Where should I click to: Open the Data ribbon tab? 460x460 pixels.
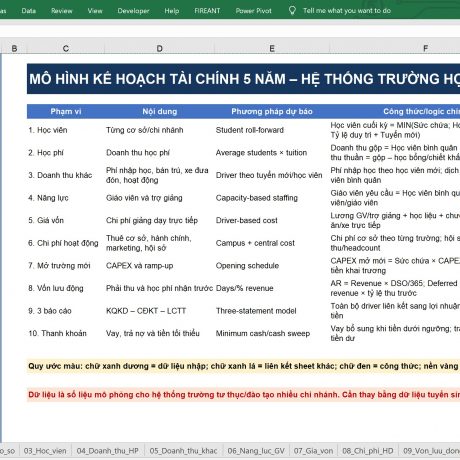[29, 11]
